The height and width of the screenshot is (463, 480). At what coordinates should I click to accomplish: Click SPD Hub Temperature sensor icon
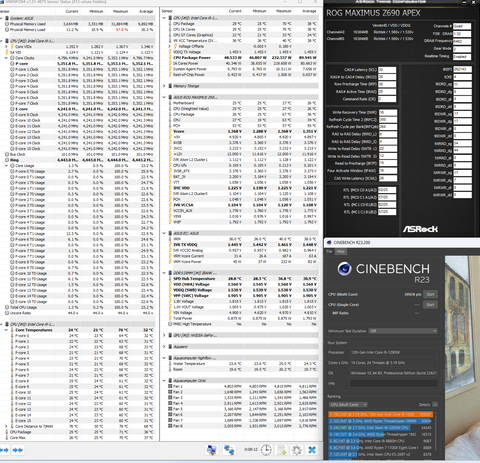(170, 279)
